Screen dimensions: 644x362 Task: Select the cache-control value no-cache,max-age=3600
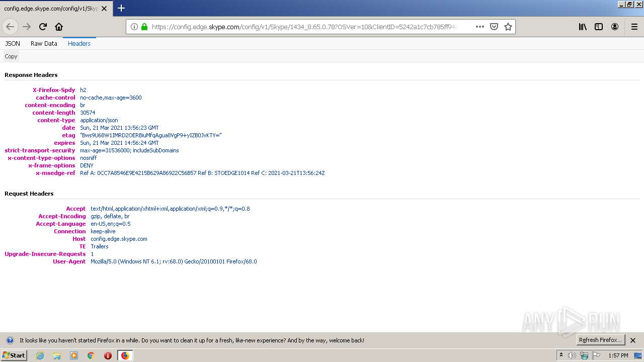(111, 98)
